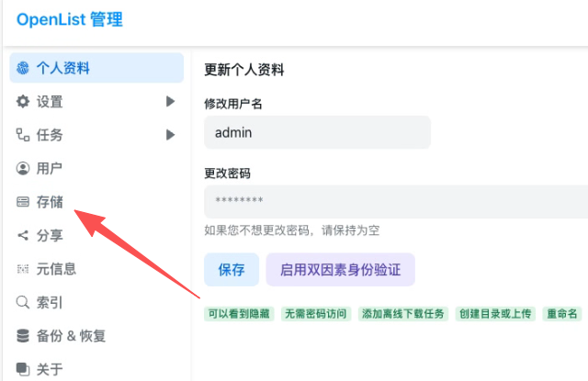Click the OpenList 管理 title link

[70, 19]
